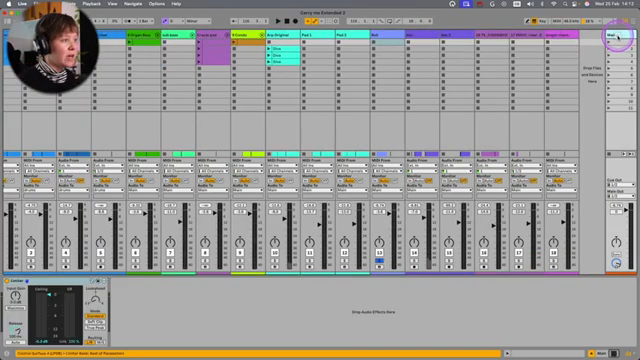Screen dimensions: 640x360
Task: Open the Options menu
Action: tap(157, 4)
